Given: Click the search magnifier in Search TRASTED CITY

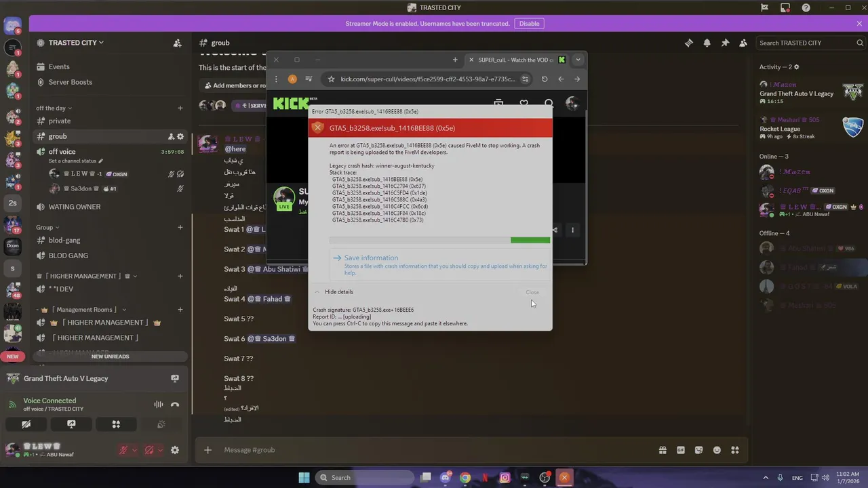Looking at the screenshot, I should 860,43.
